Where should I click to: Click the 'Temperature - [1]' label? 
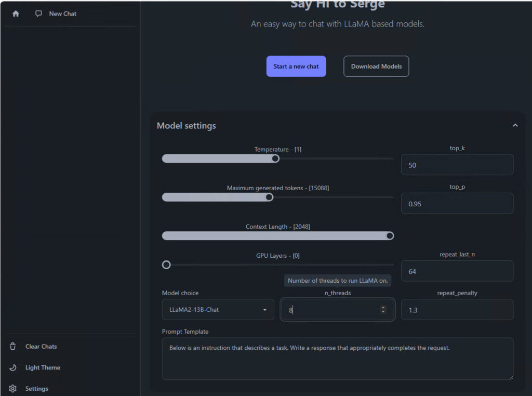point(278,149)
